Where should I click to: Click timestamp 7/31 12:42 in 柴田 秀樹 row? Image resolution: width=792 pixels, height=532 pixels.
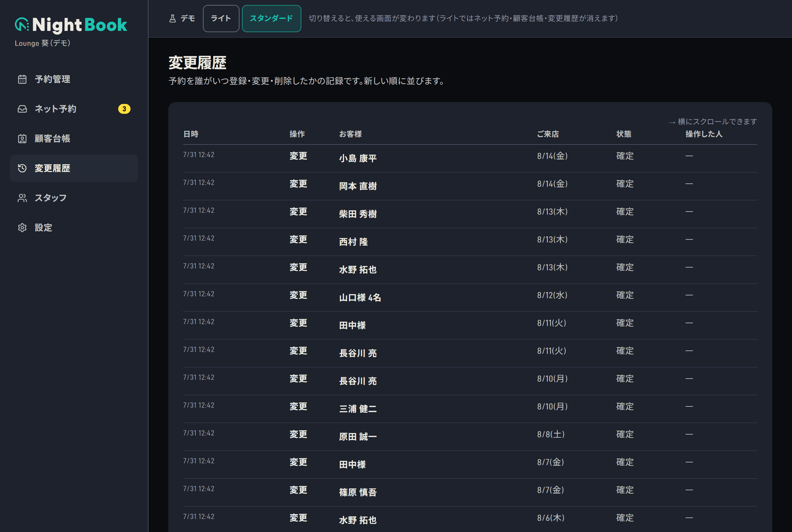[199, 210]
